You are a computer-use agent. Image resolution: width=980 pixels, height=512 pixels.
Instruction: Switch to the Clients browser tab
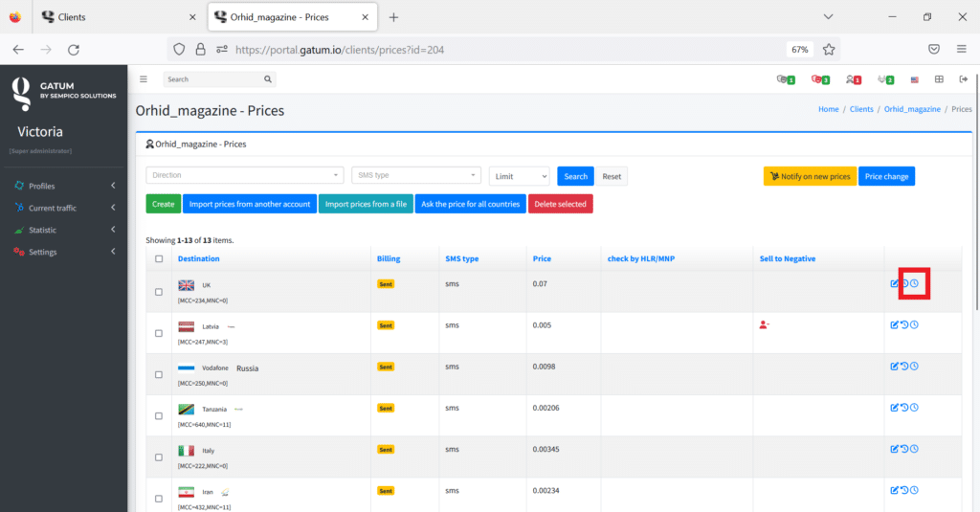pyautogui.click(x=119, y=17)
